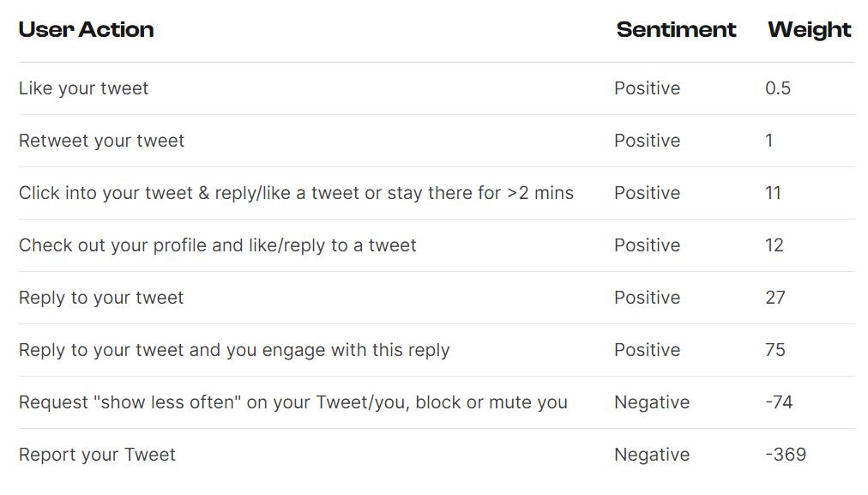Click the weight value 75
Image resolution: width=868 pixels, height=495 pixels.
[x=775, y=350]
